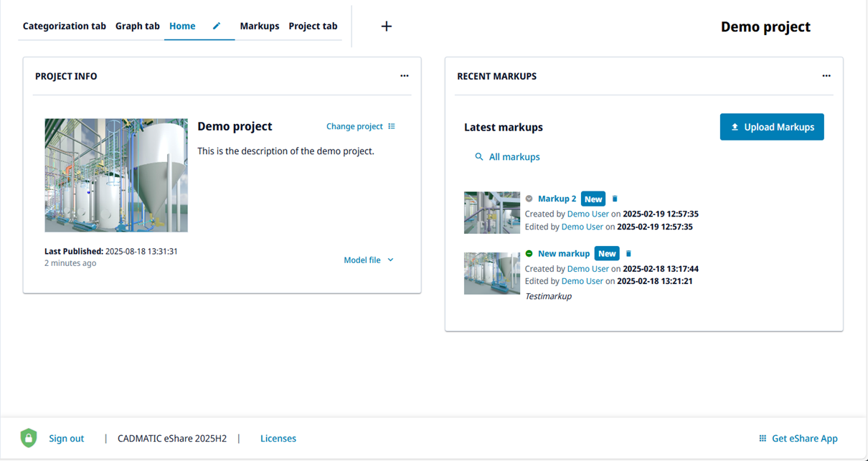Click Demo User editor of Markup 2
Viewport: 868px width, 461px height.
click(x=582, y=227)
